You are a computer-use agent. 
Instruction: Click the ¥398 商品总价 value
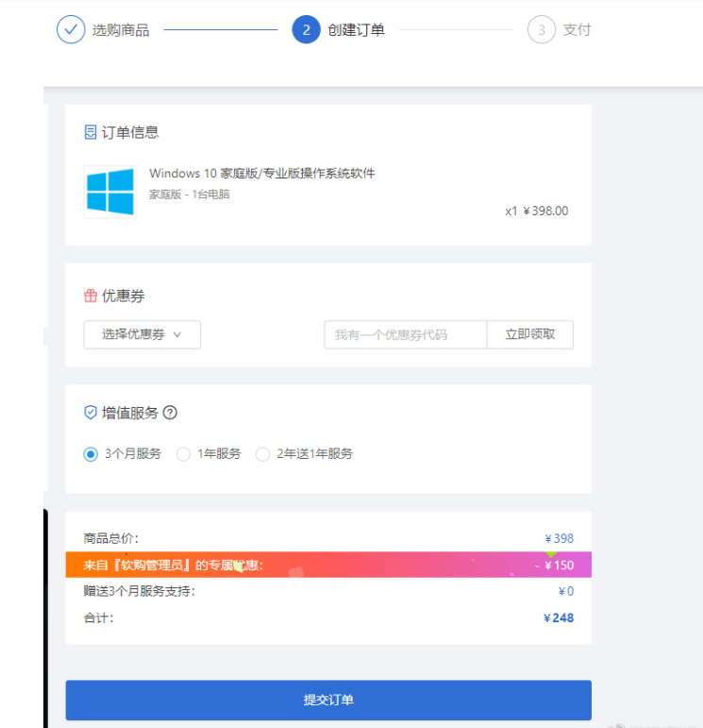(x=560, y=538)
